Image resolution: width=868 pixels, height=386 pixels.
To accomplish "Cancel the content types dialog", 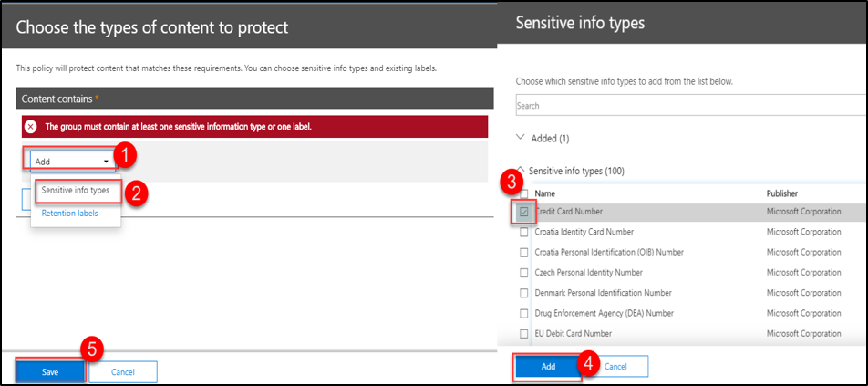I will pos(123,371).
